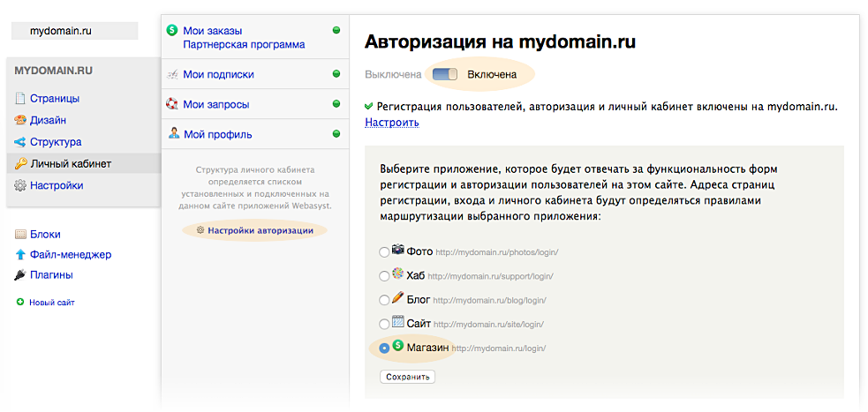Viewport: 868px width, 412px height.
Task: Choose the Магазин radio button
Action: (x=384, y=348)
